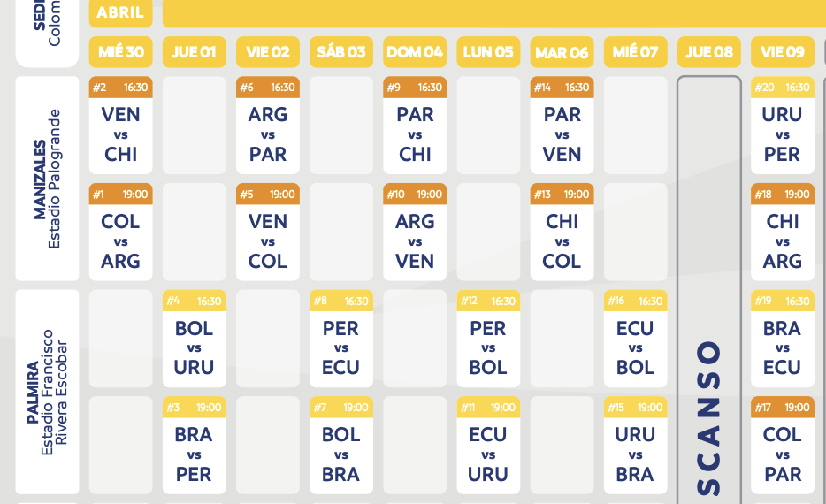Click the ABRIL month label
826x504 pixels.
tap(120, 12)
